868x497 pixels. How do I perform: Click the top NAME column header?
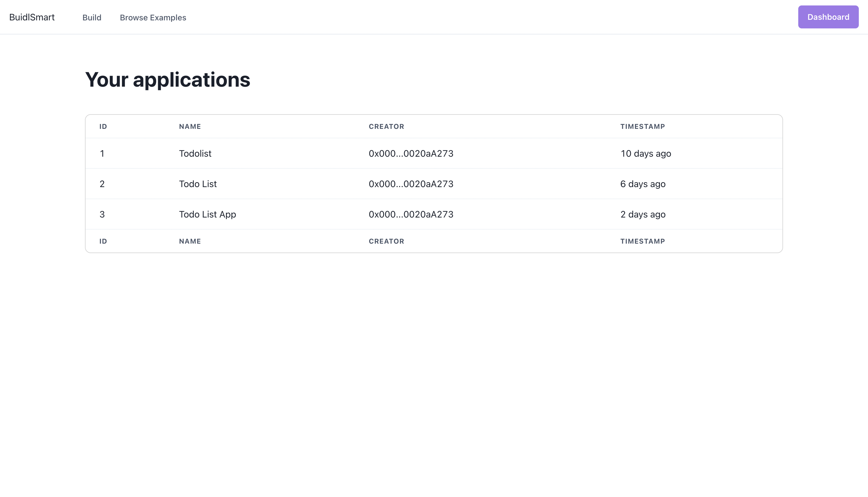190,127
